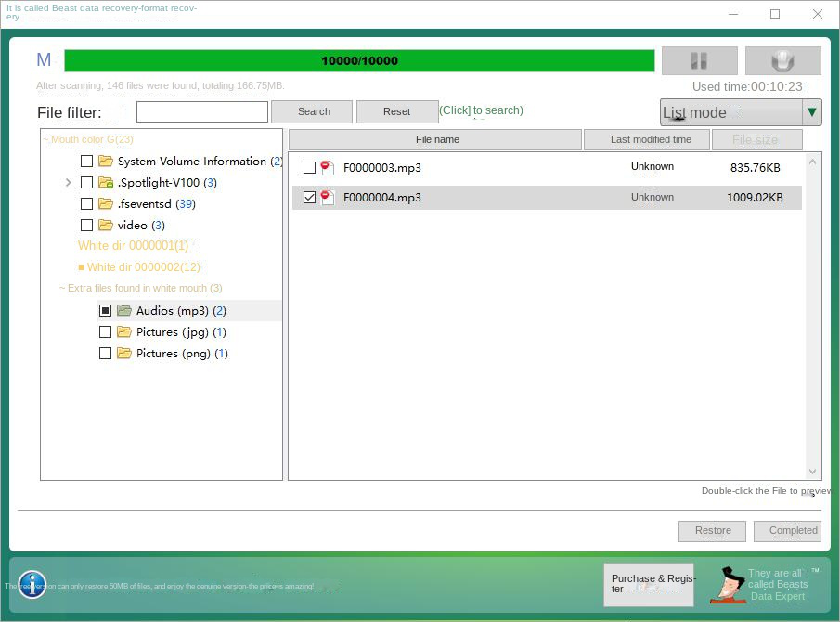This screenshot has height=622, width=840.
Task: Enable the Pictures (jpg) checkbox
Action: pyautogui.click(x=106, y=331)
